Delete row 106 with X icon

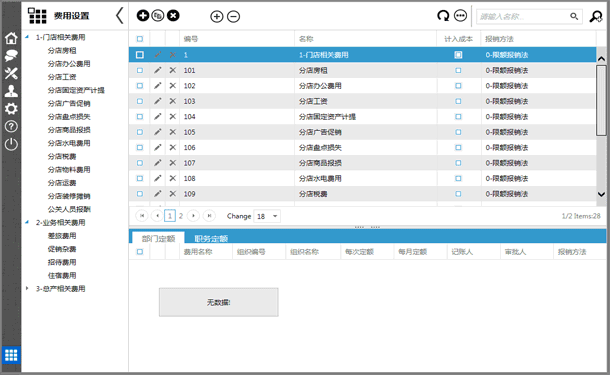(173, 147)
